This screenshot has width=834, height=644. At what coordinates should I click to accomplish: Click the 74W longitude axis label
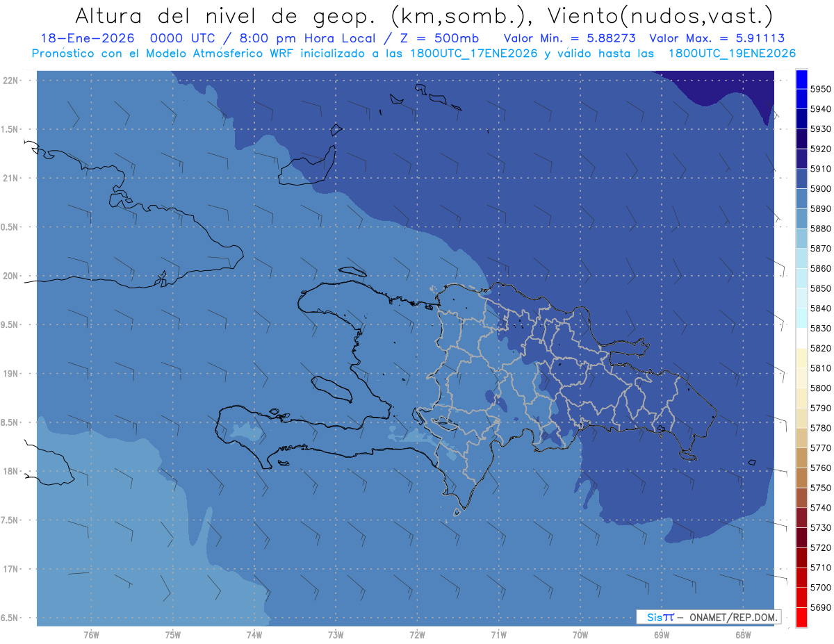(x=254, y=634)
